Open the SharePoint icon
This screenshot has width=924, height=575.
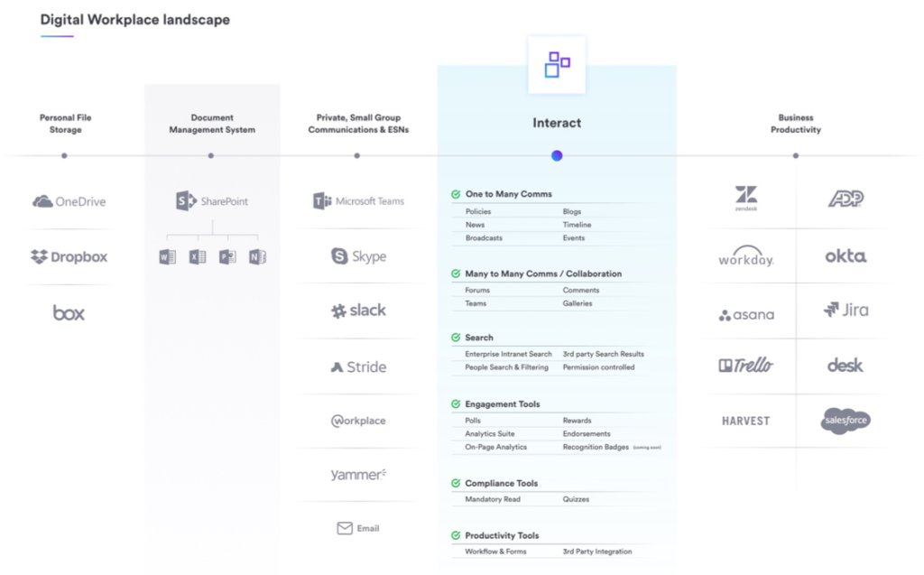click(187, 199)
